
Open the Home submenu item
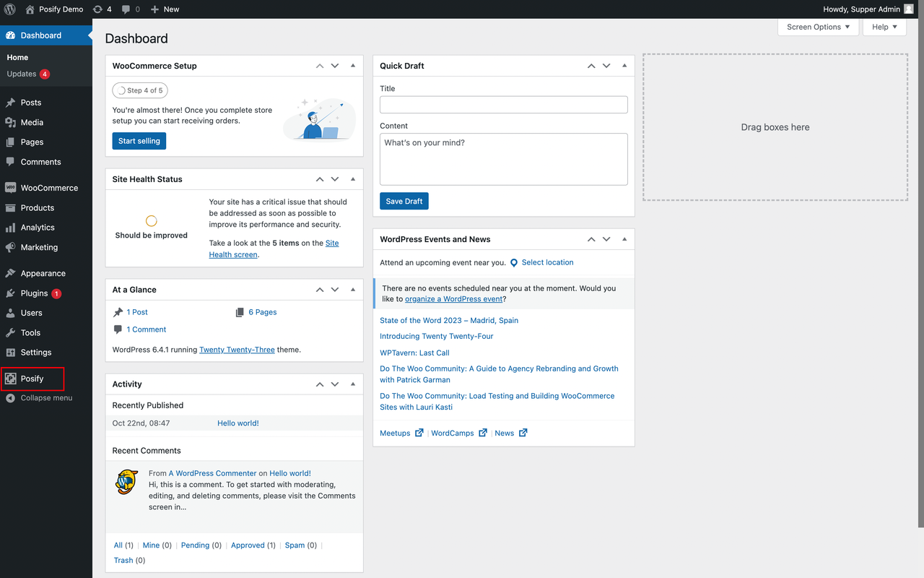pos(17,58)
